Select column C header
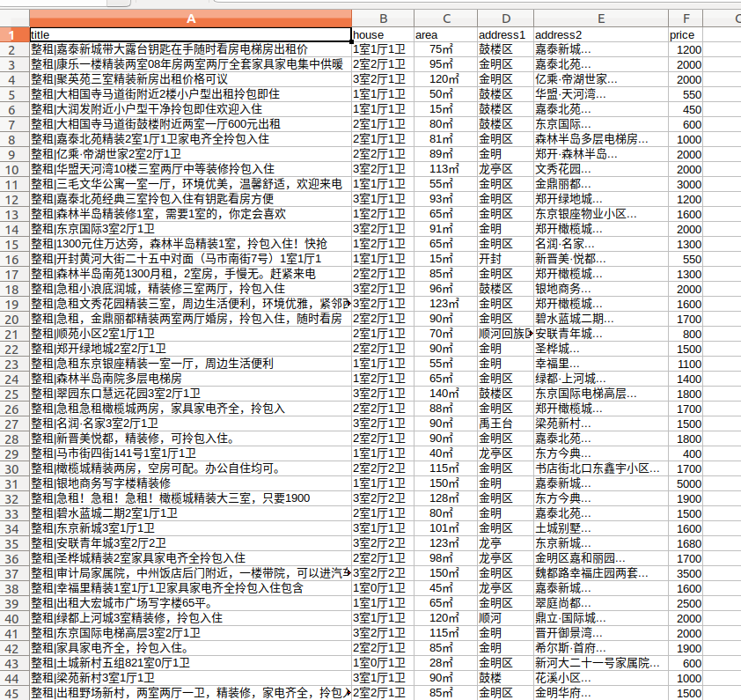Image resolution: width=741 pixels, height=700 pixels. pos(445,18)
